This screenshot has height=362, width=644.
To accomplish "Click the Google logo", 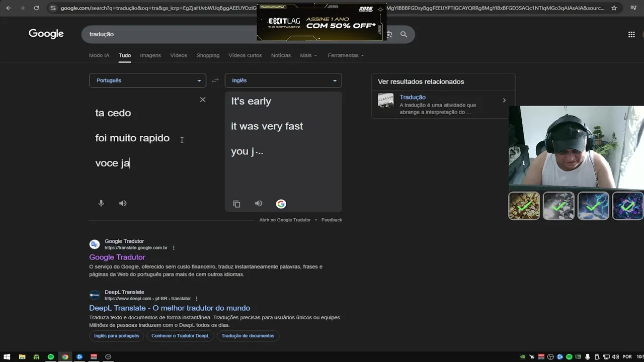I will click(x=46, y=34).
